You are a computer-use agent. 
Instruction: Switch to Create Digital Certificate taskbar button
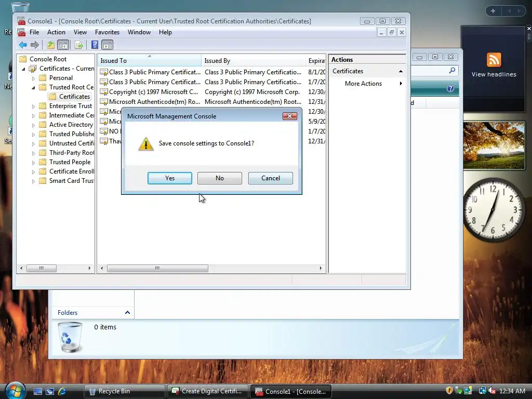pos(208,391)
